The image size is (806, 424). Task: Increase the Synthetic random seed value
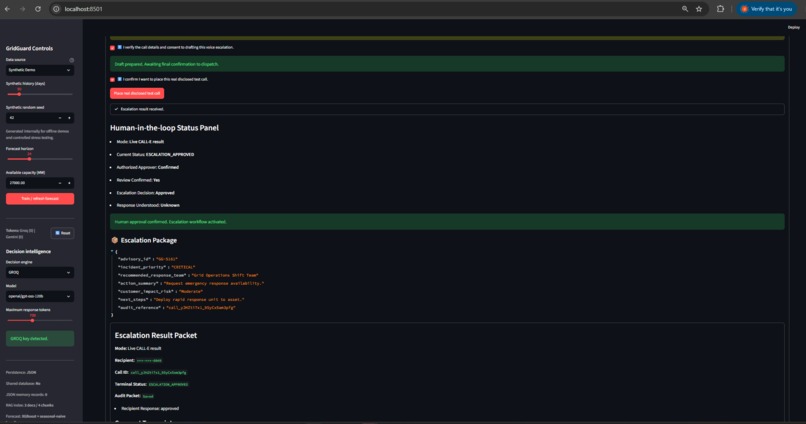click(69, 118)
